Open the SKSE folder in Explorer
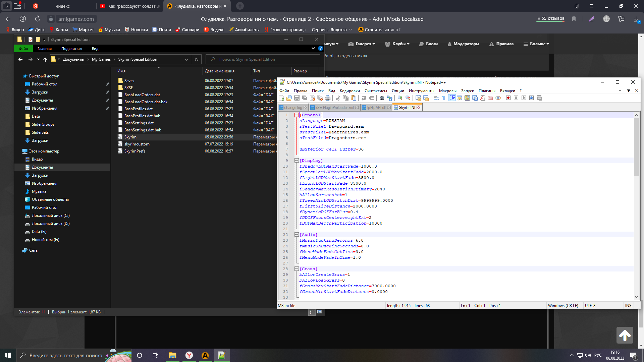 128,88
